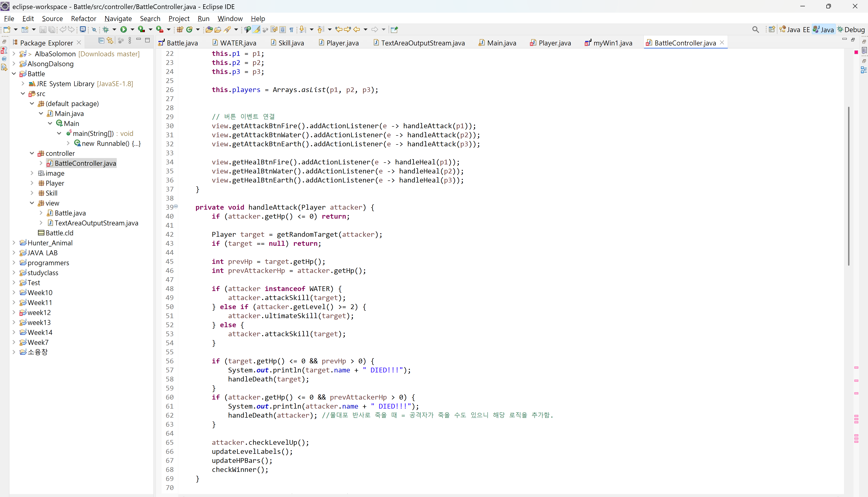868x497 pixels.
Task: Collapse the Battle project node
Action: pos(14,74)
